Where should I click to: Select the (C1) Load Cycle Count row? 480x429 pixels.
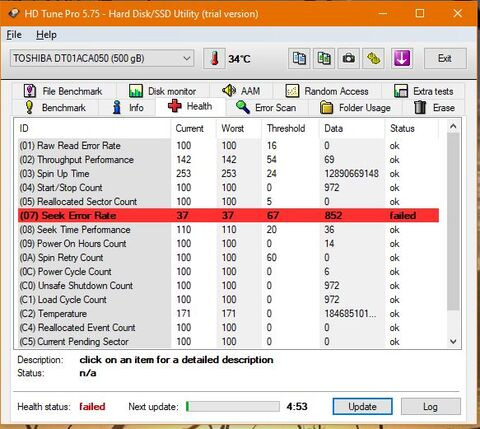228,300
